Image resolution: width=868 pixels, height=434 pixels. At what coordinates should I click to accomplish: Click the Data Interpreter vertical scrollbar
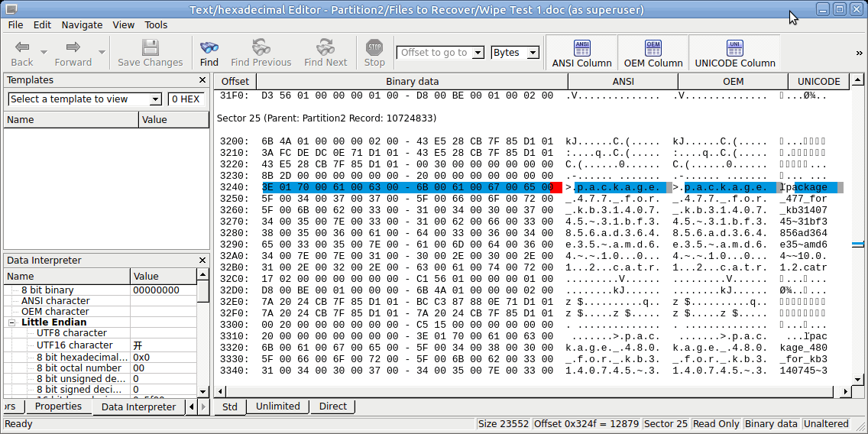[x=203, y=336]
